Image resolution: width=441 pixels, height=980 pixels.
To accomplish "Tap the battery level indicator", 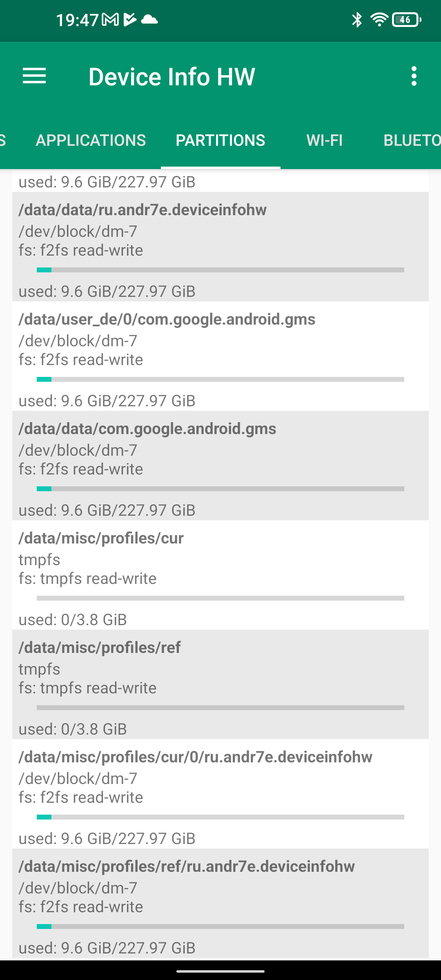I will tap(406, 20).
